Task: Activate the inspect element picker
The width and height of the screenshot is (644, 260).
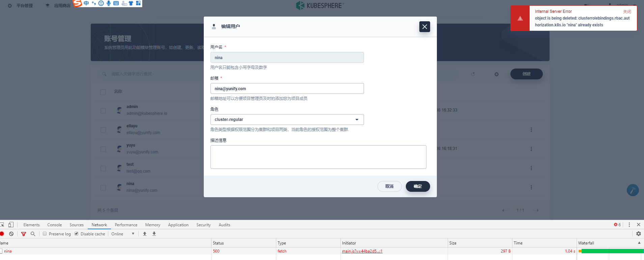Action: [x=2, y=225]
